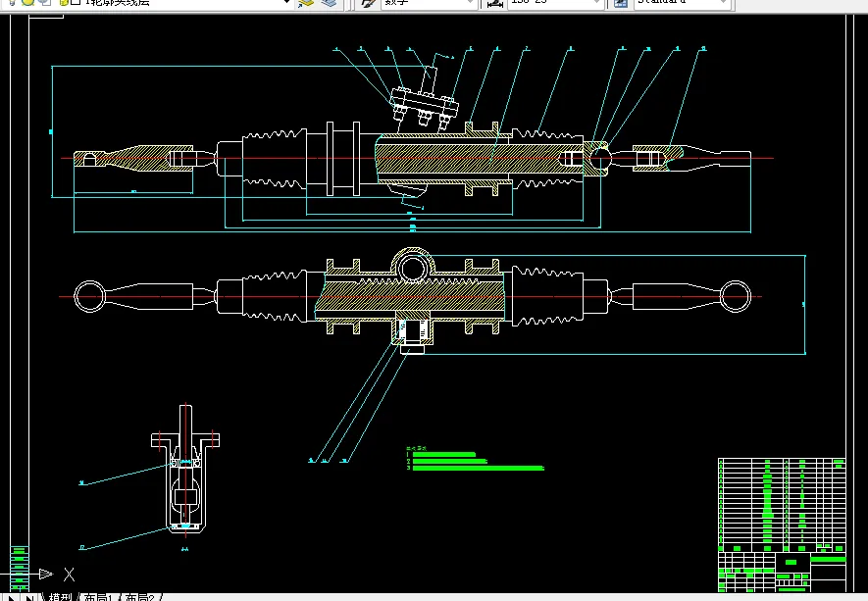
Task: Select the pinion section detail view at bottom-left
Action: pyautogui.click(x=185, y=471)
